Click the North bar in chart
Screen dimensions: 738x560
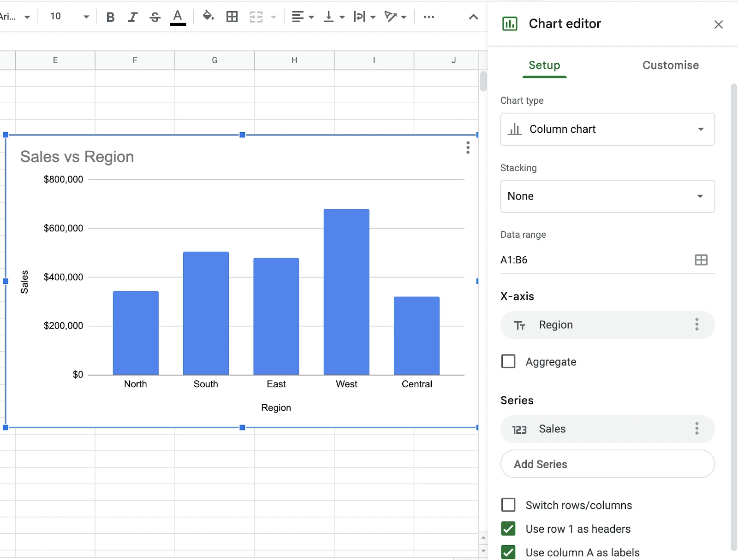(x=136, y=333)
